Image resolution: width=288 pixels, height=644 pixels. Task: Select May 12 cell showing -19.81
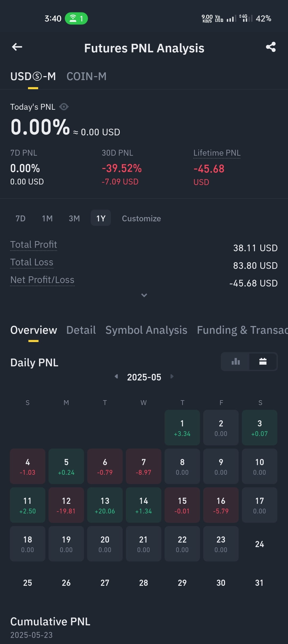(66, 505)
